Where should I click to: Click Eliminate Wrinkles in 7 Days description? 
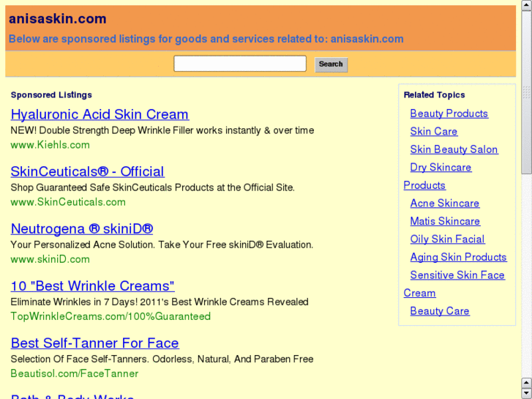160,302
